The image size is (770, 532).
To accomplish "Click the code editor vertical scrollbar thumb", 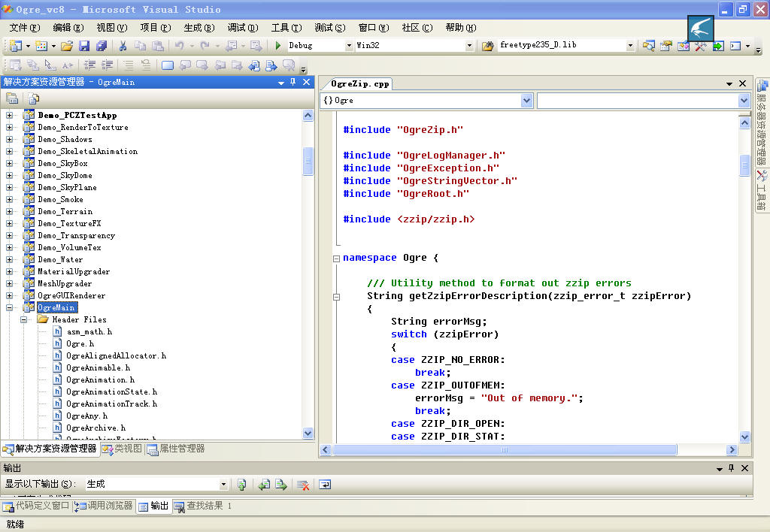I will (744, 165).
